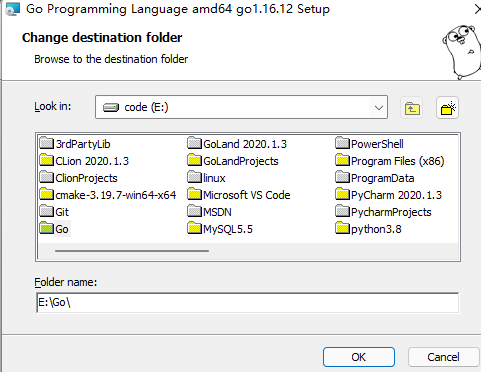Image resolution: width=481 pixels, height=372 pixels.
Task: Click the Folder name text field
Action: pos(247,302)
